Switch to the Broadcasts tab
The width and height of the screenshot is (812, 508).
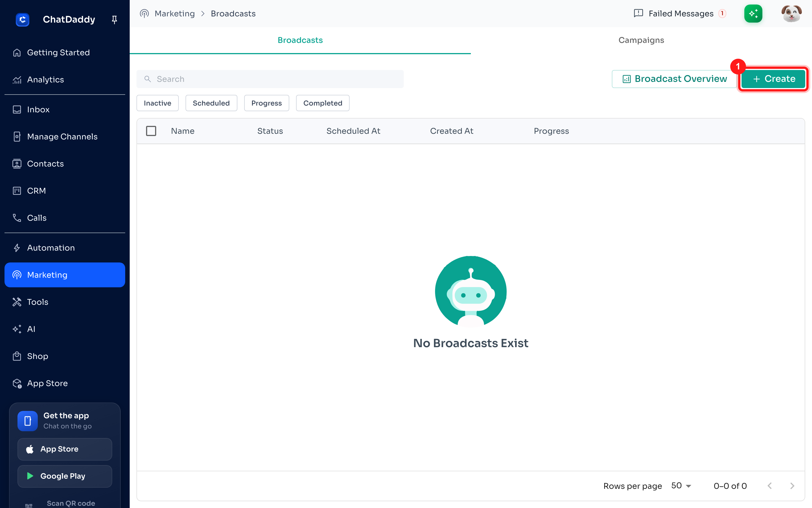click(x=300, y=40)
